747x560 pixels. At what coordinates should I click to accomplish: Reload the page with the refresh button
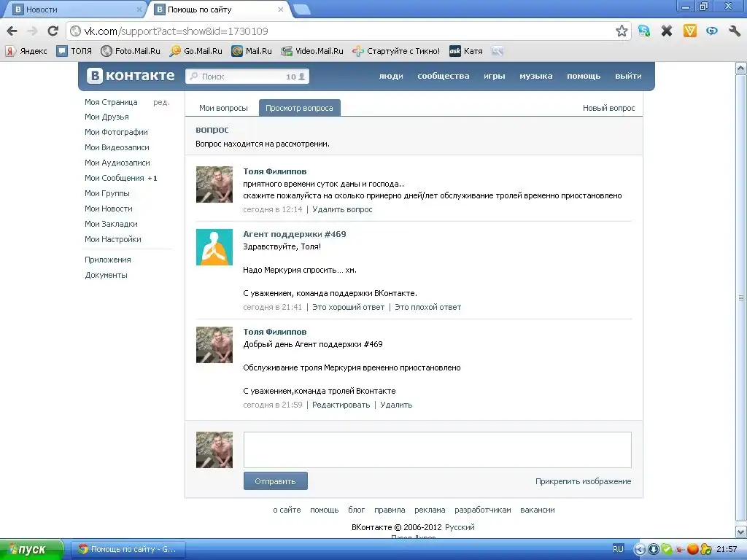53,31
